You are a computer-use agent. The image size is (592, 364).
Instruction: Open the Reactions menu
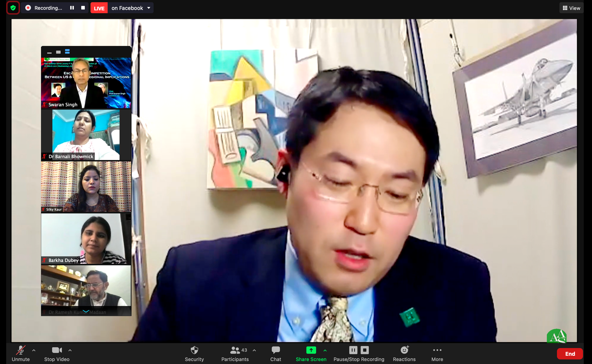point(404,353)
